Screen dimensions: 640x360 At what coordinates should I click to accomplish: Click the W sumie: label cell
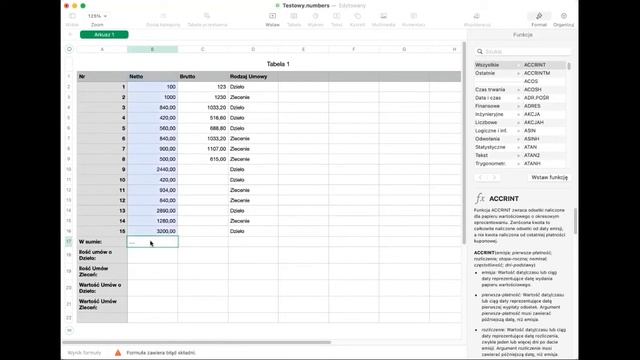(x=102, y=242)
